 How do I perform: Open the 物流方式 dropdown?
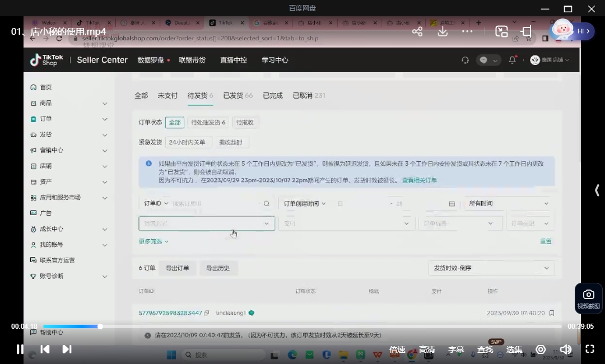[x=207, y=223]
